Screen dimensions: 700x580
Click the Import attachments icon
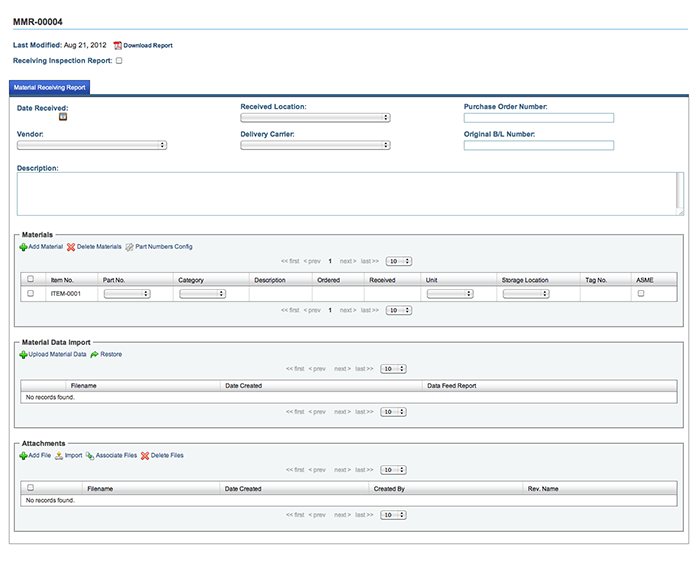(x=59, y=456)
